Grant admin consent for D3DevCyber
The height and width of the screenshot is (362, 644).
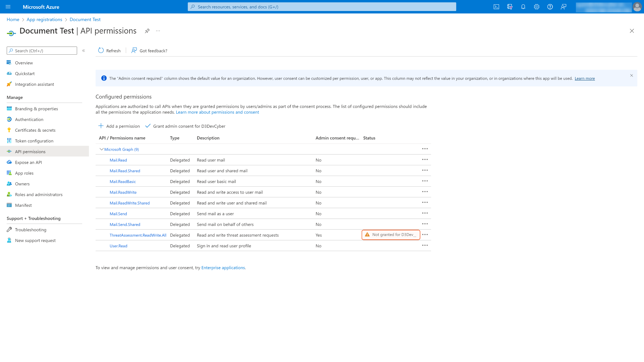(185, 126)
